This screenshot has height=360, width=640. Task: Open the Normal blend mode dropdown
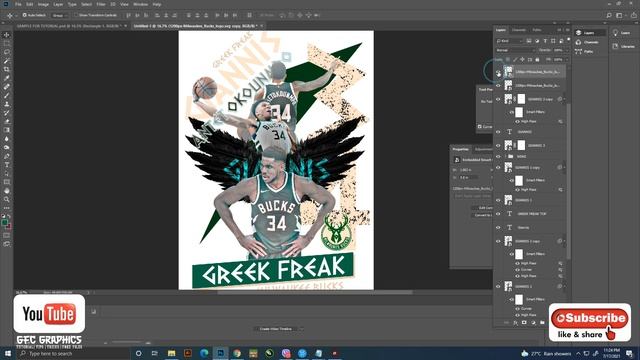[515, 50]
